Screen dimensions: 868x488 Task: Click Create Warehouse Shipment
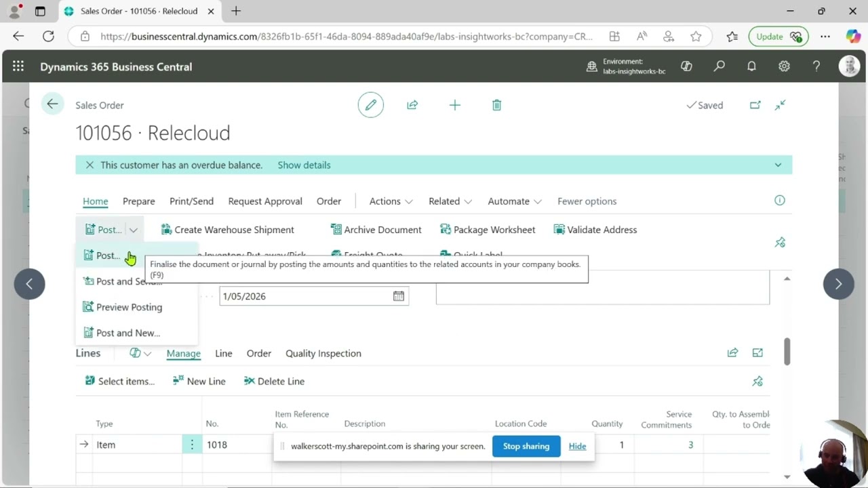click(x=227, y=230)
